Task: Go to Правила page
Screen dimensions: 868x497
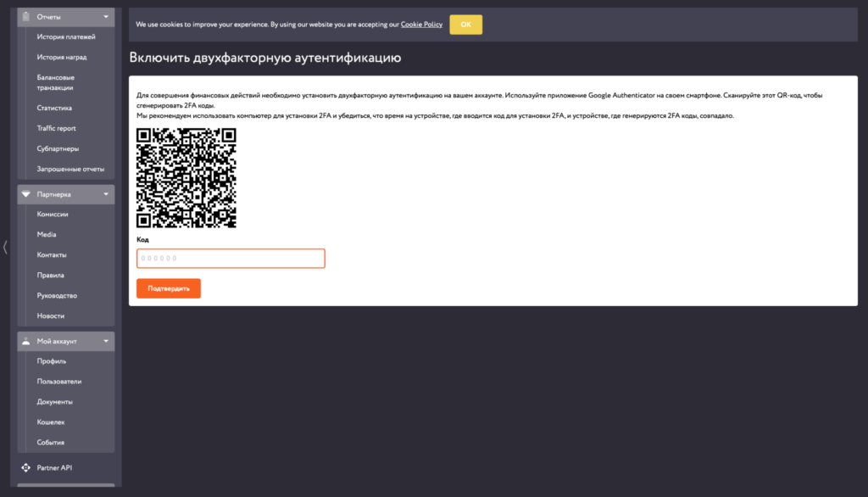Action: point(50,275)
